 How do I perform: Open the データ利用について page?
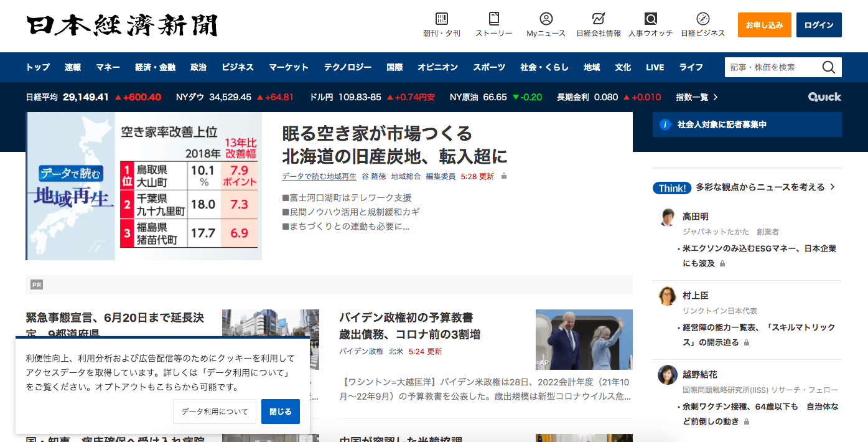click(x=214, y=411)
